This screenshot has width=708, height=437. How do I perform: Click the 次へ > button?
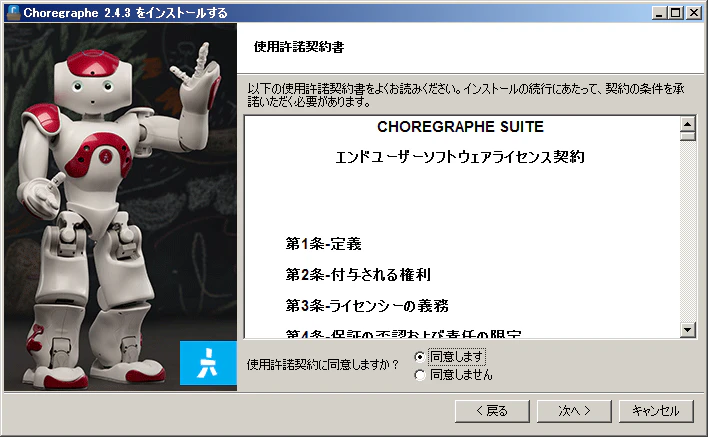tap(574, 411)
